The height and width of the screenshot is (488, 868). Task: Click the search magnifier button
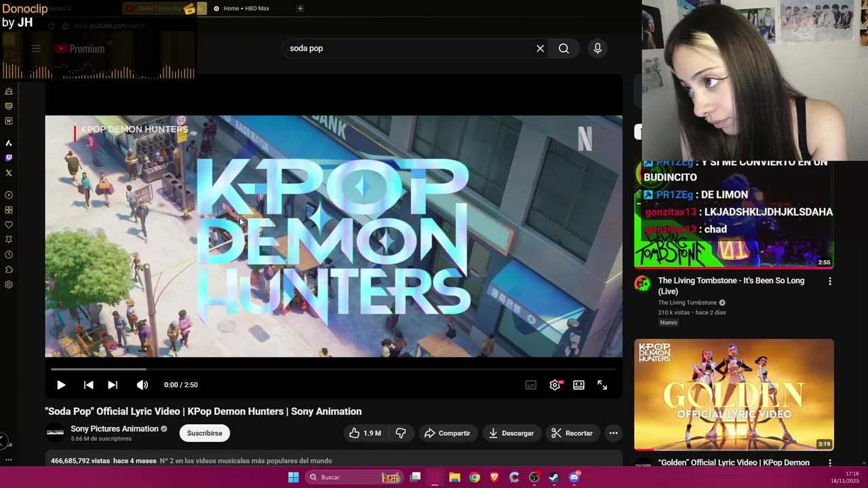click(564, 48)
